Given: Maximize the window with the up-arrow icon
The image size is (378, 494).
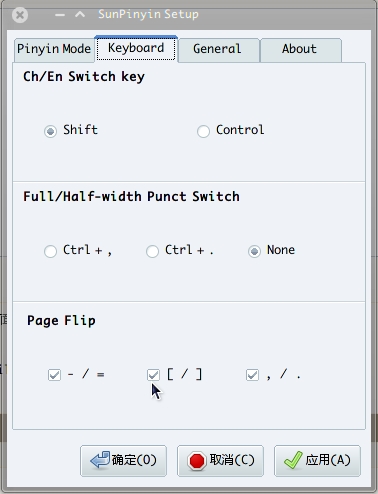Looking at the screenshot, I should coord(80,14).
